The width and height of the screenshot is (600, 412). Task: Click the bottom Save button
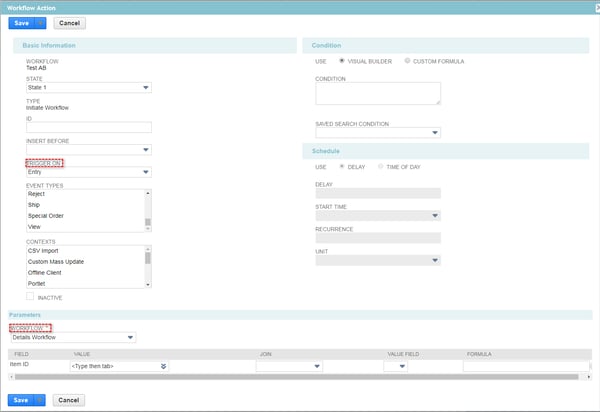tap(21, 400)
